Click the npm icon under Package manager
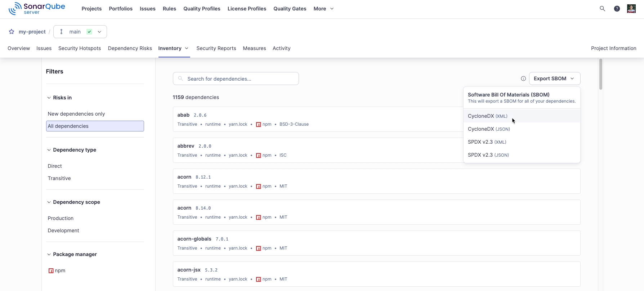The image size is (644, 291). point(51,271)
